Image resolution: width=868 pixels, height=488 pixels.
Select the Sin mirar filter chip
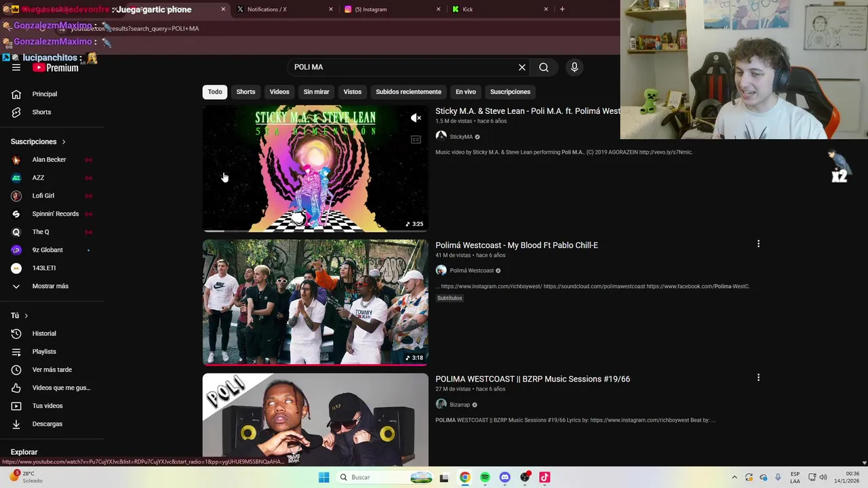point(316,91)
